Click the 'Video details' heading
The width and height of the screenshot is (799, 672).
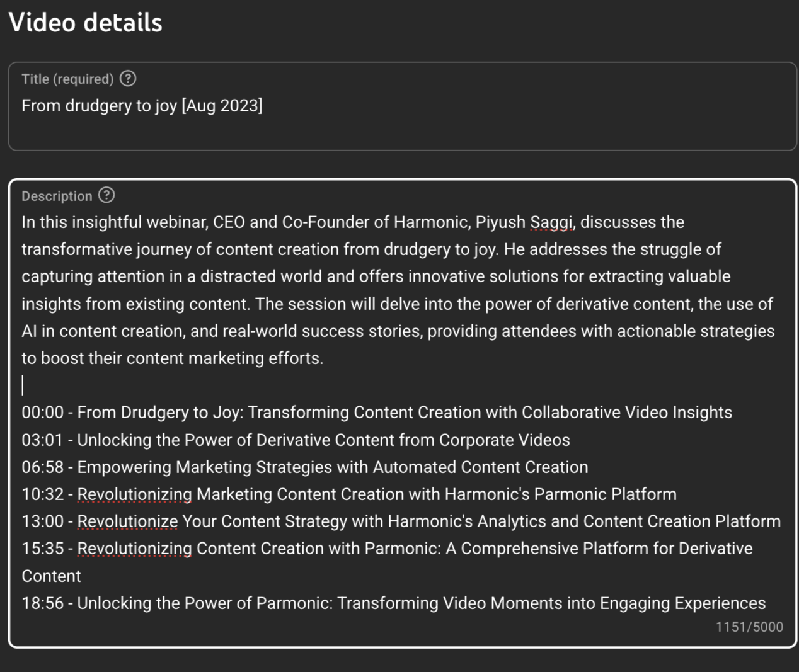pos(85,23)
